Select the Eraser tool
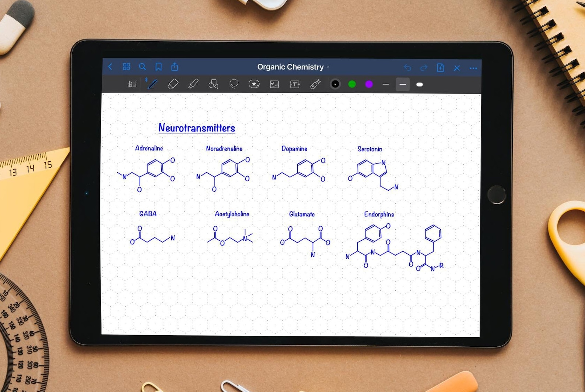 (173, 84)
